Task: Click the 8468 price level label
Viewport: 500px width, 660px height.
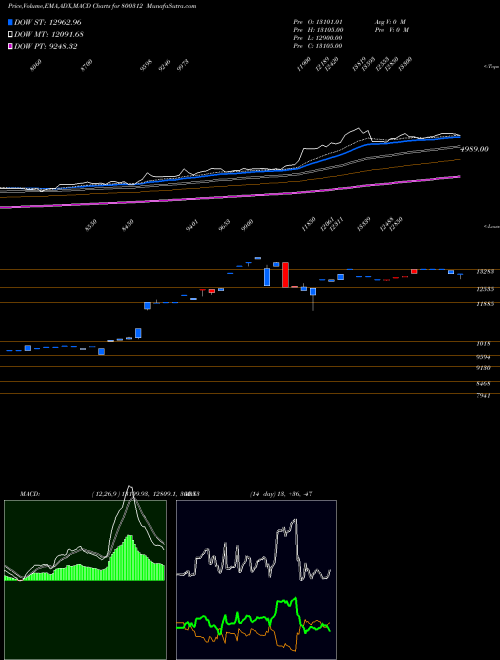Action: pyautogui.click(x=484, y=384)
